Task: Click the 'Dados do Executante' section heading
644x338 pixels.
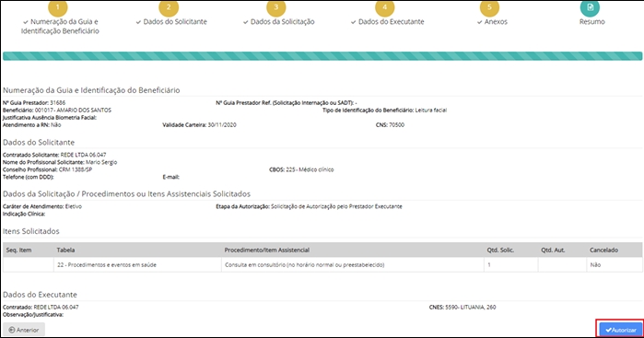Action: point(40,295)
